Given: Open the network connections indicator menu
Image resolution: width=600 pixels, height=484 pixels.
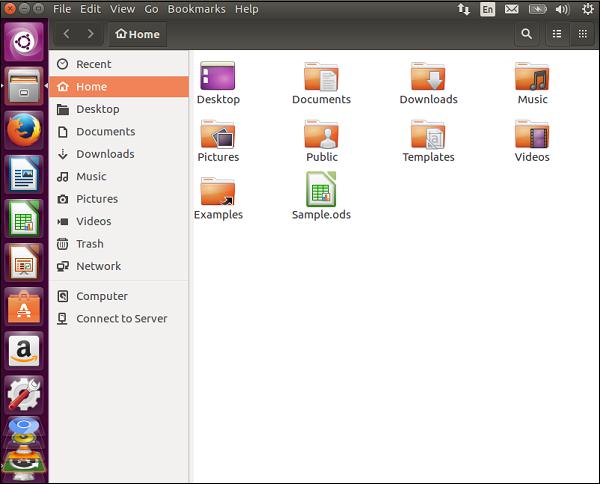Looking at the screenshot, I should [x=462, y=9].
